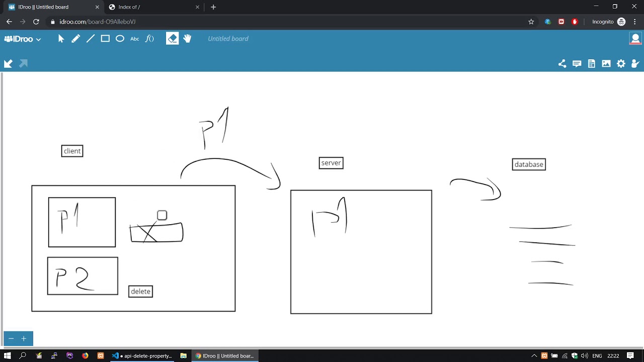Open the Windows Start menu
644x362 pixels.
[8, 355]
